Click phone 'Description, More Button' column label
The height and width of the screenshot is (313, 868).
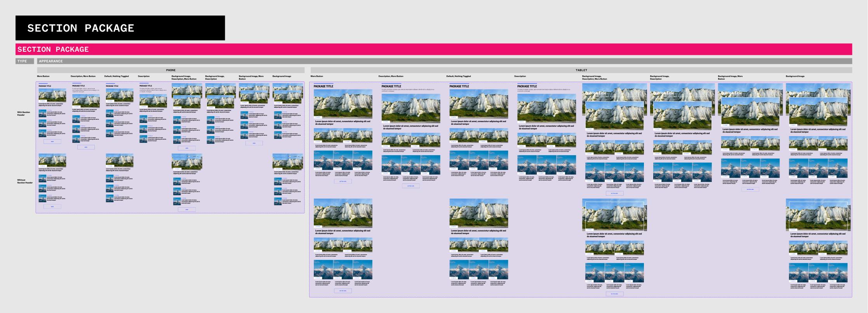83,76
